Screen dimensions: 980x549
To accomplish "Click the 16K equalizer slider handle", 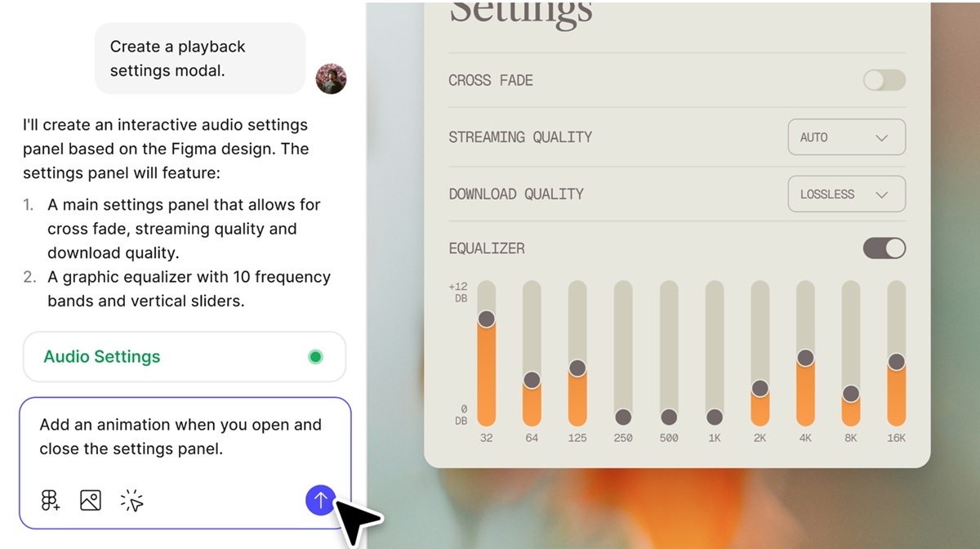I will coord(896,361).
